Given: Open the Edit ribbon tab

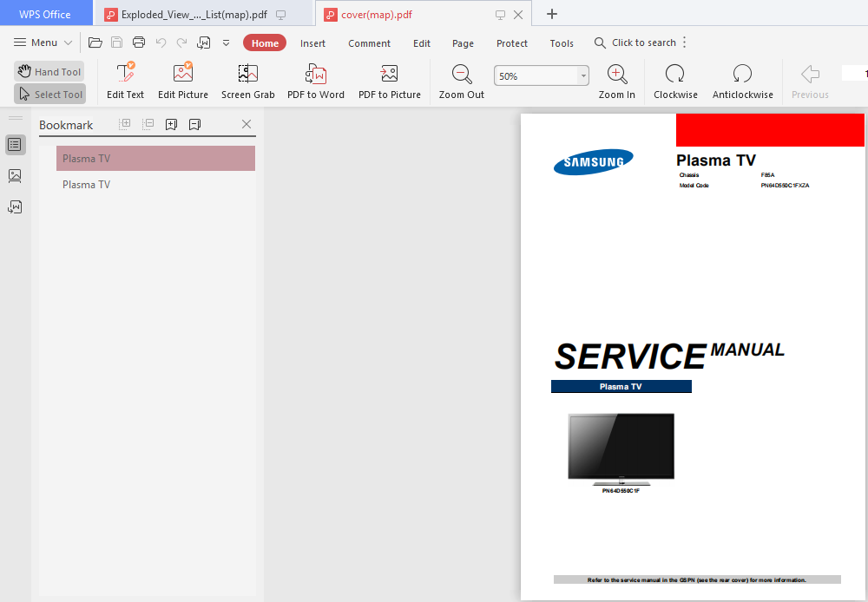Looking at the screenshot, I should (x=422, y=43).
